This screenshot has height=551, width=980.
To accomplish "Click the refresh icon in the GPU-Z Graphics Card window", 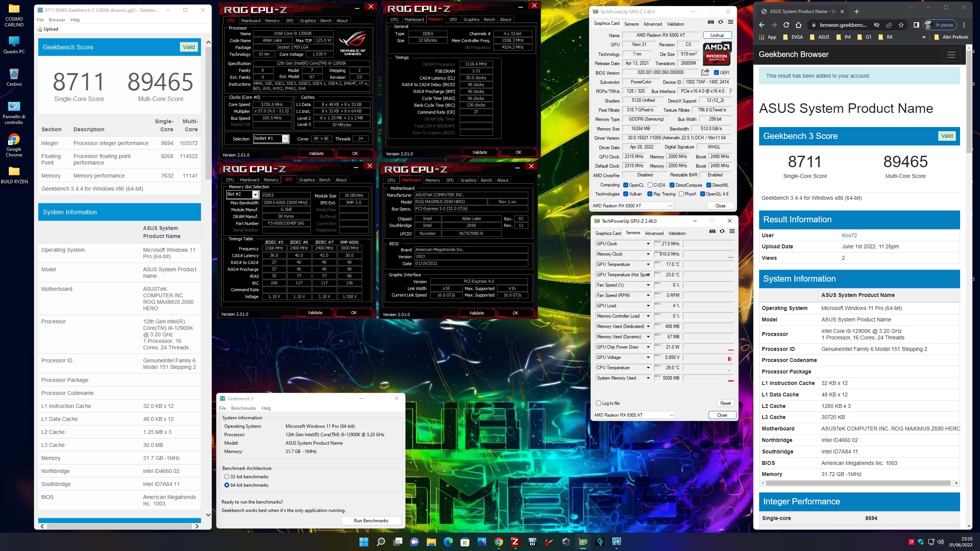I will 720,22.
